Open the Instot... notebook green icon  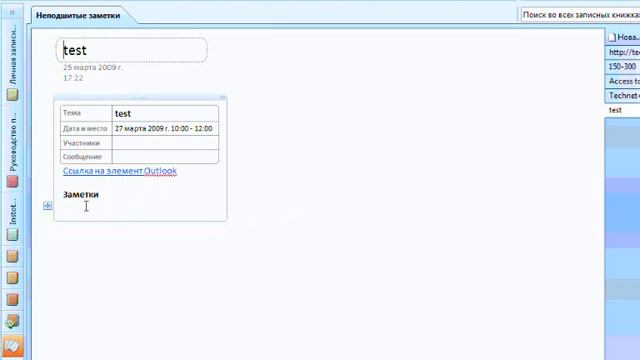click(12, 234)
